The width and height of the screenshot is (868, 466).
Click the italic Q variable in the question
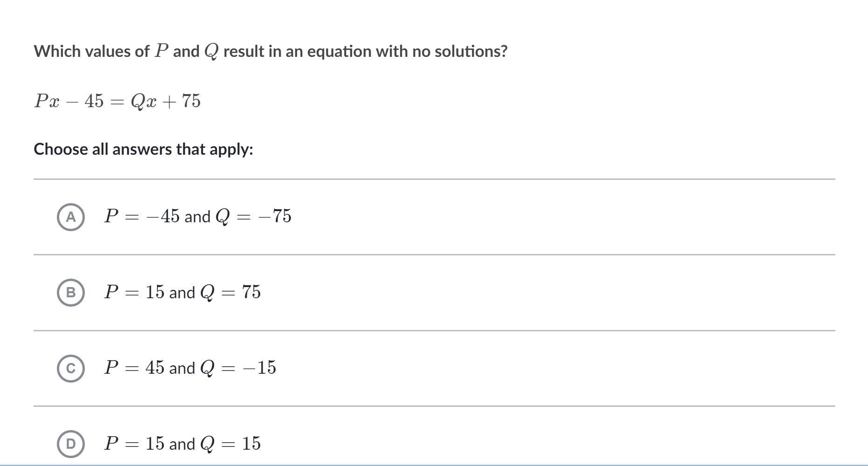coord(211,52)
